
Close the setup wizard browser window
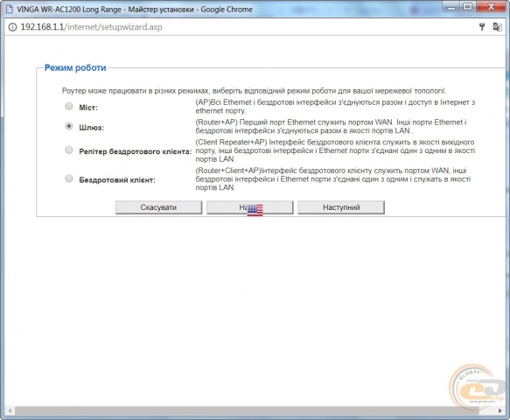click(x=491, y=7)
